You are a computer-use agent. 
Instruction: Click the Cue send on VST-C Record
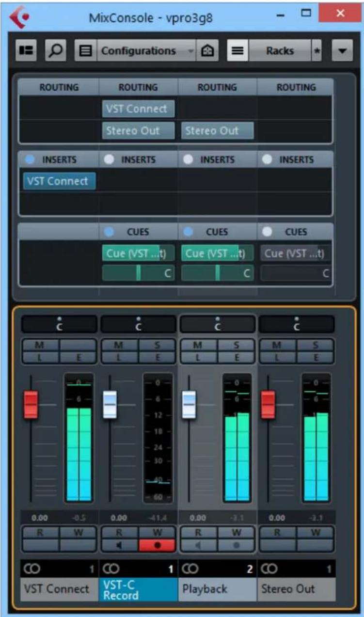(x=138, y=253)
